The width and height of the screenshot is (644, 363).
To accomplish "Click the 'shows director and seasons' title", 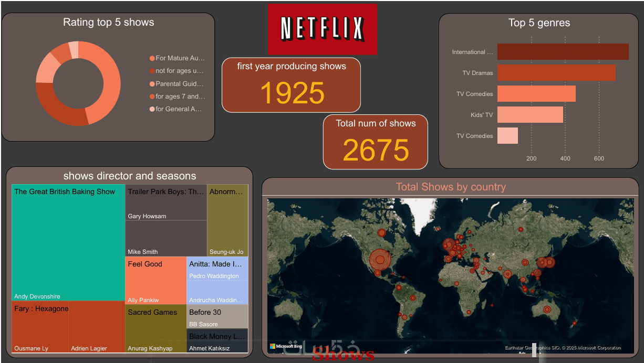I will point(130,176).
